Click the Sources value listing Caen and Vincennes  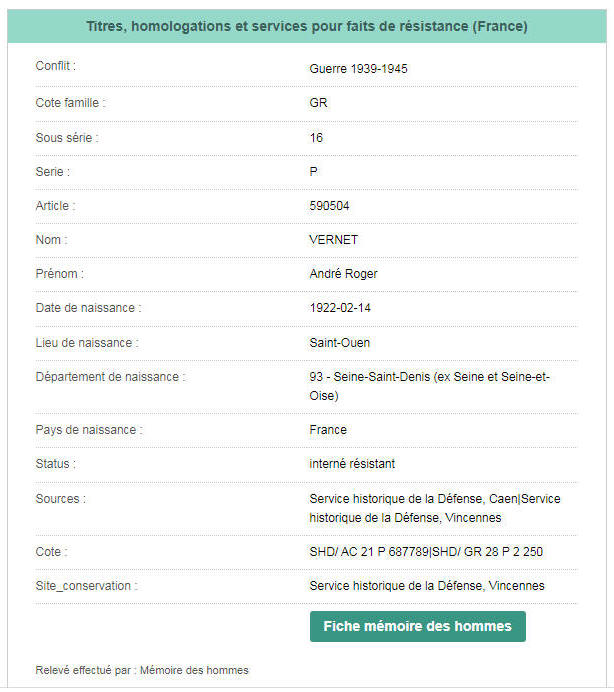point(434,508)
